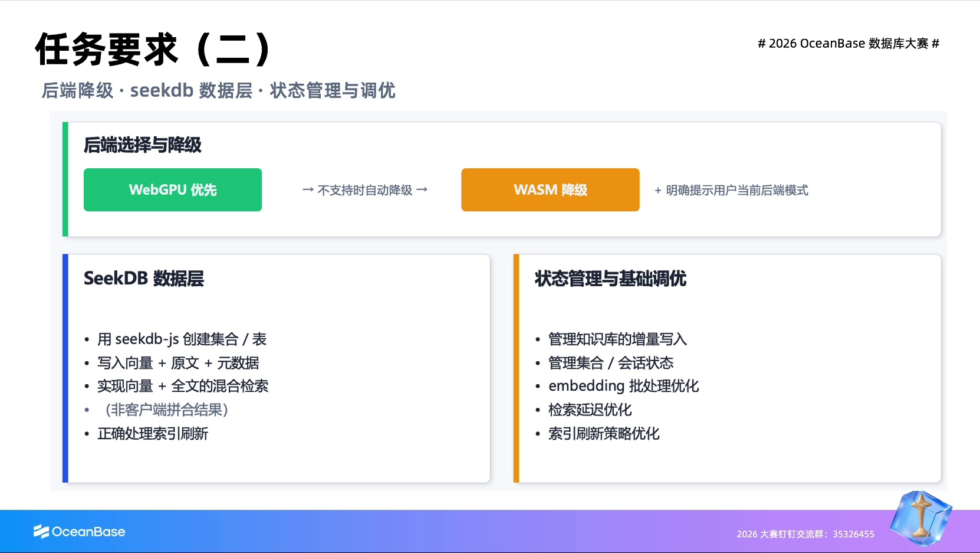Screen dimensions: 980x553
Task: Click the SeekDB 数据层 heading
Action: click(144, 278)
